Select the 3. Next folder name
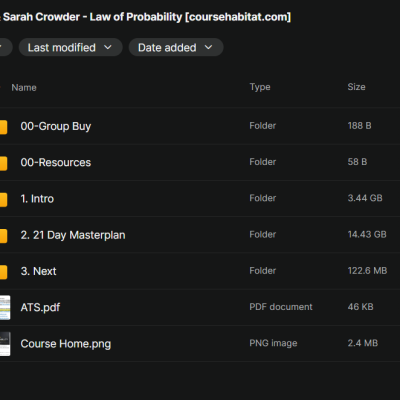Screen dimensions: 400x400 coord(38,271)
